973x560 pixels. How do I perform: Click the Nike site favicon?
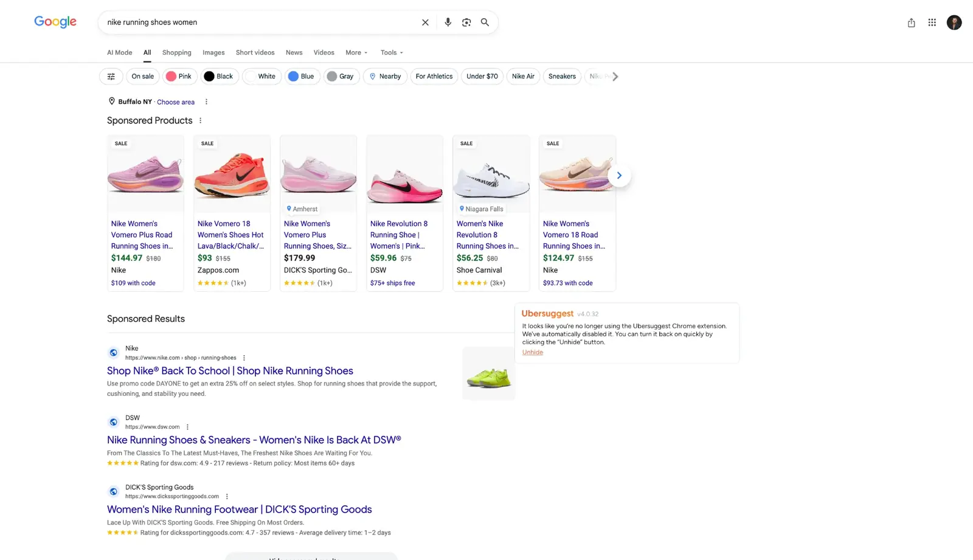pyautogui.click(x=113, y=353)
